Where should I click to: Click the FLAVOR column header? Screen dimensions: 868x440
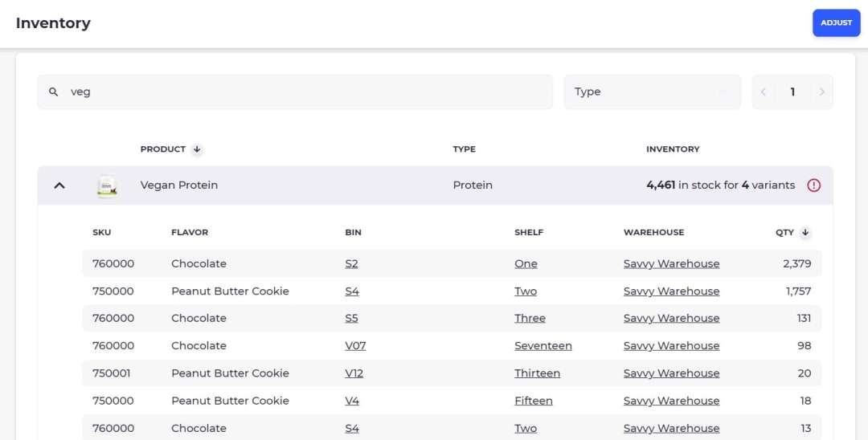click(x=190, y=232)
